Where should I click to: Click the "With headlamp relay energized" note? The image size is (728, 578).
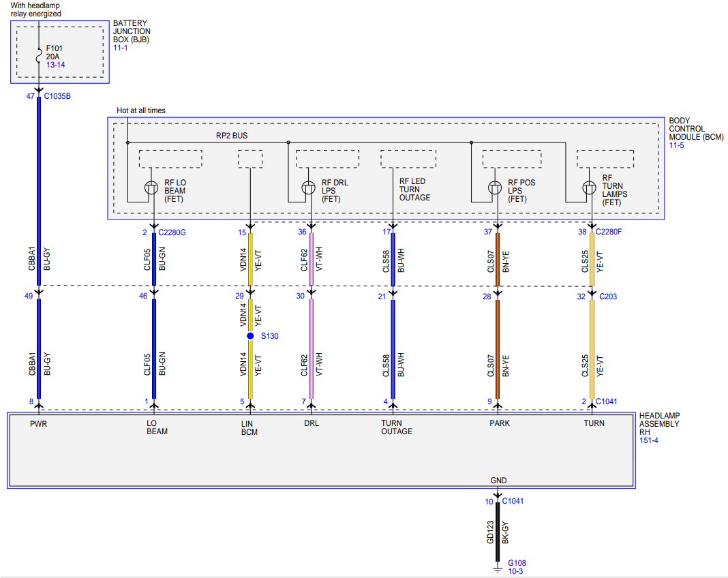35,10
